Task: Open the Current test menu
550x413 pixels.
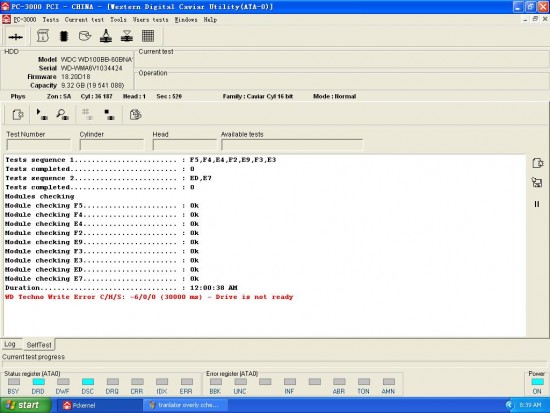Action: pyautogui.click(x=84, y=20)
